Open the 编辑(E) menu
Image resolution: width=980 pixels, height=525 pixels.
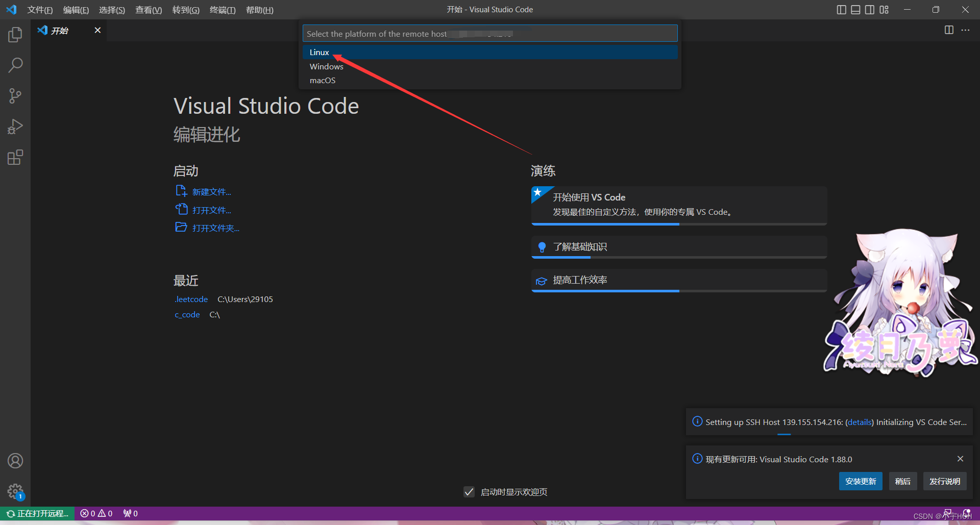[x=76, y=10]
